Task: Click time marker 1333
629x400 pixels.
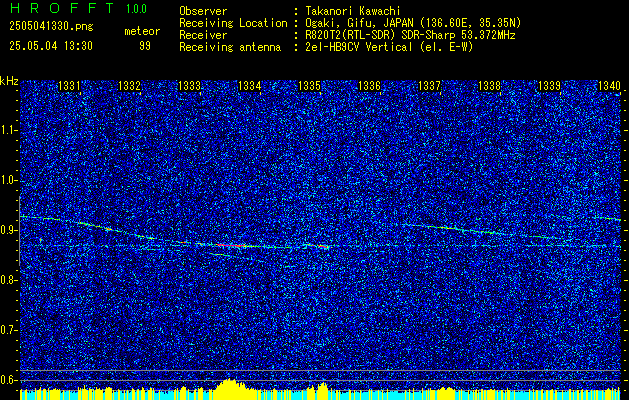Action: pyautogui.click(x=189, y=85)
